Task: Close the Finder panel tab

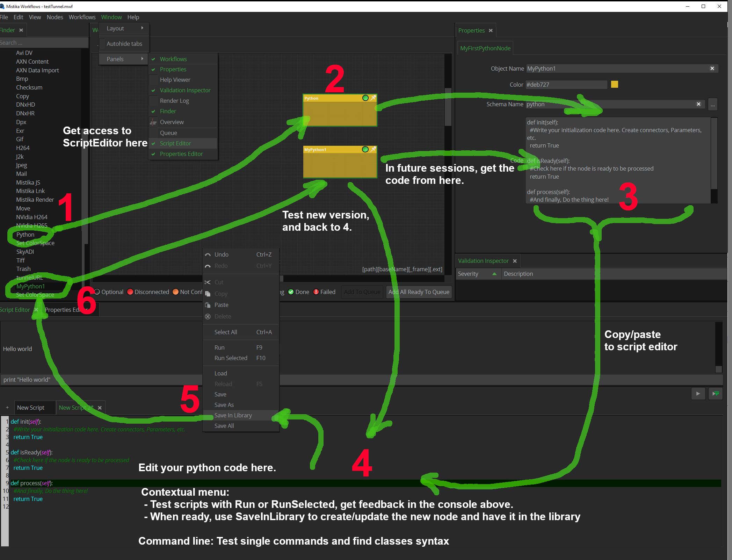Action: 21,30
